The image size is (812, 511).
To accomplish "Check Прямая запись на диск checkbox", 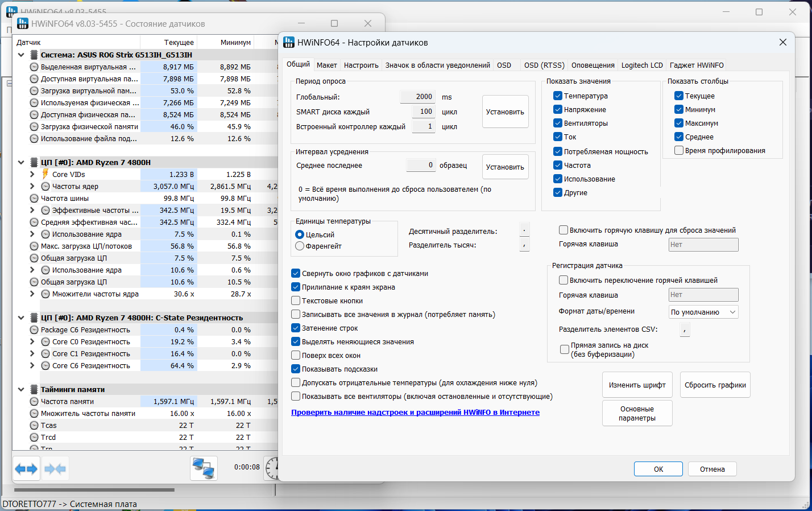I will pyautogui.click(x=565, y=349).
